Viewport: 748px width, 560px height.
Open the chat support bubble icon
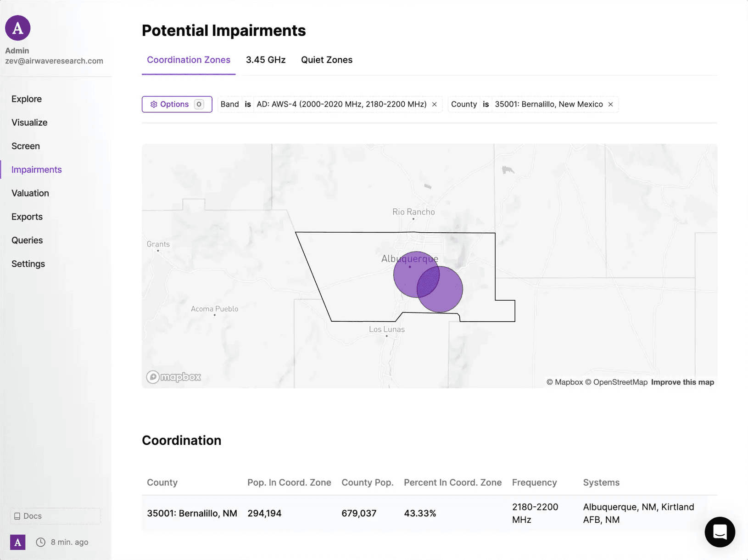coord(720,532)
